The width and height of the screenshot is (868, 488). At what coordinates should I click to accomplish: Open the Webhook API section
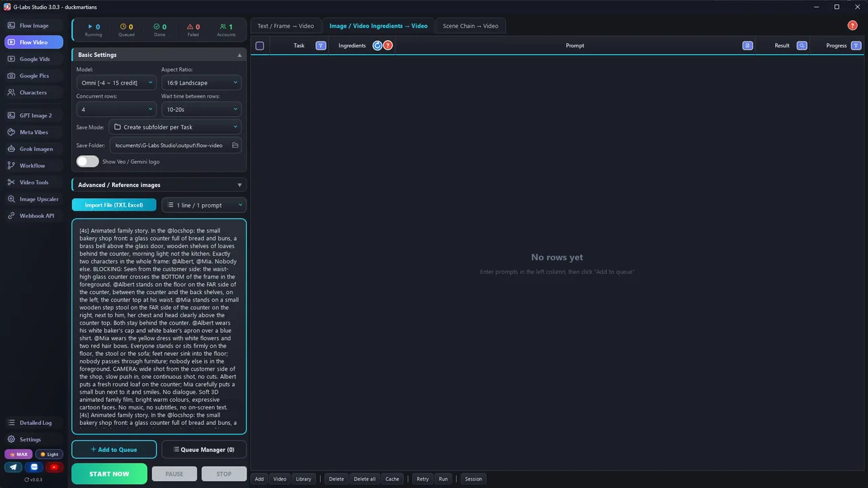tap(34, 216)
